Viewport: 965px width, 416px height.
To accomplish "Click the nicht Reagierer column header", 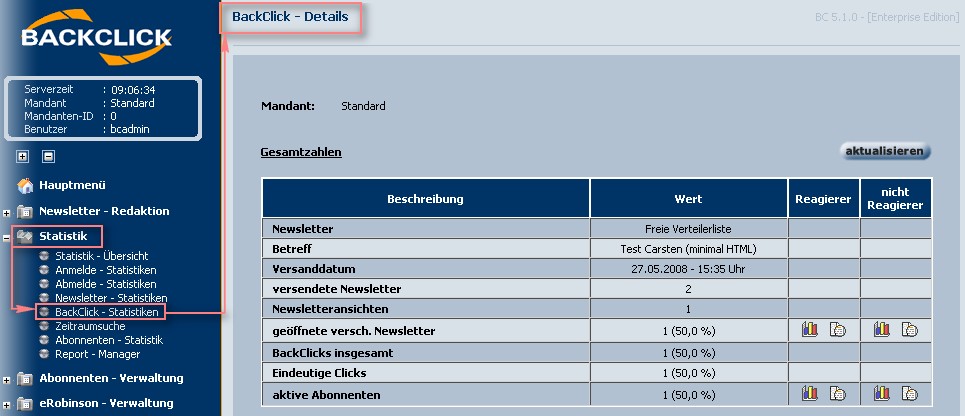I will 895,199.
